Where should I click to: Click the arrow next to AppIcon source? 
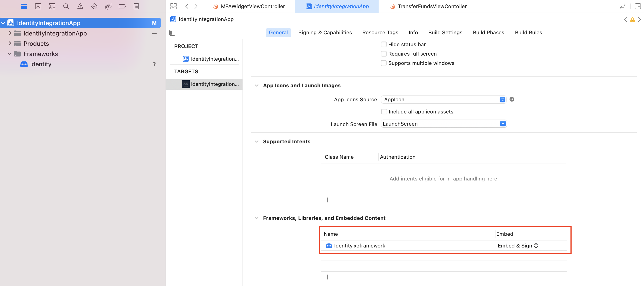(512, 99)
